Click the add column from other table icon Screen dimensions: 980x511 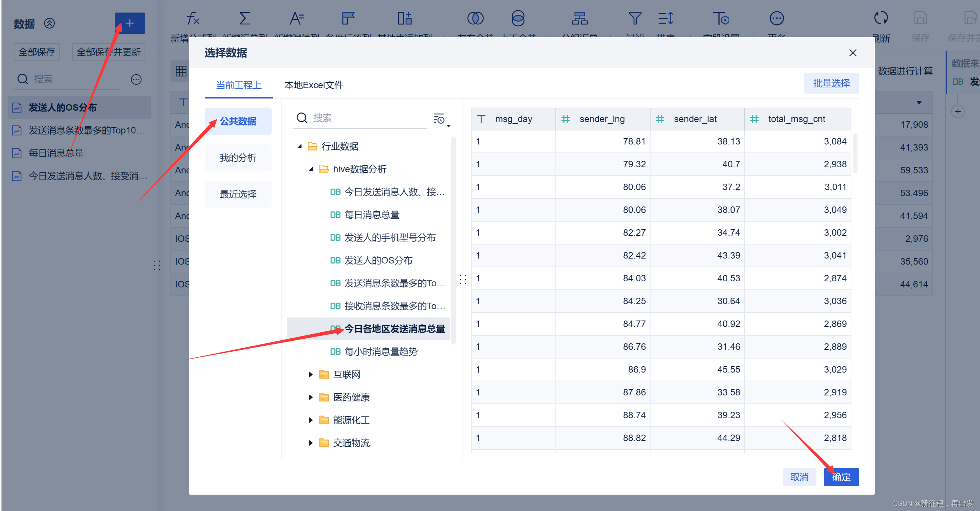tap(404, 18)
